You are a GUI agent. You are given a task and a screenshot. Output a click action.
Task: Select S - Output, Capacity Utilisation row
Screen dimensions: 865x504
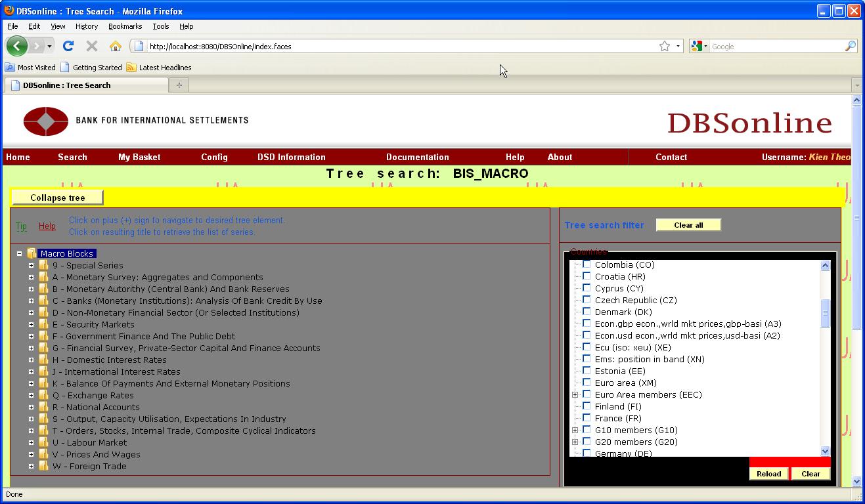(x=169, y=419)
